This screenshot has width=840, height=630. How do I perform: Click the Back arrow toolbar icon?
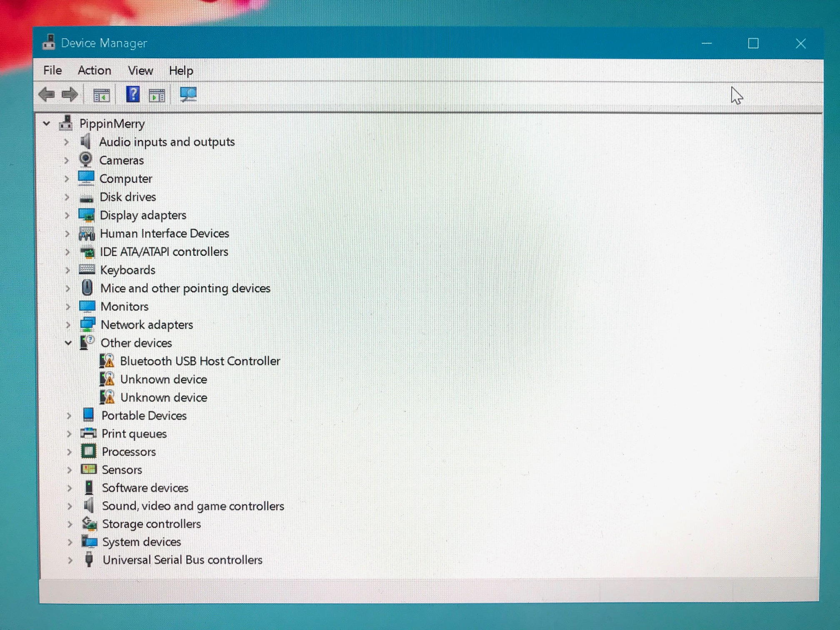[47, 95]
